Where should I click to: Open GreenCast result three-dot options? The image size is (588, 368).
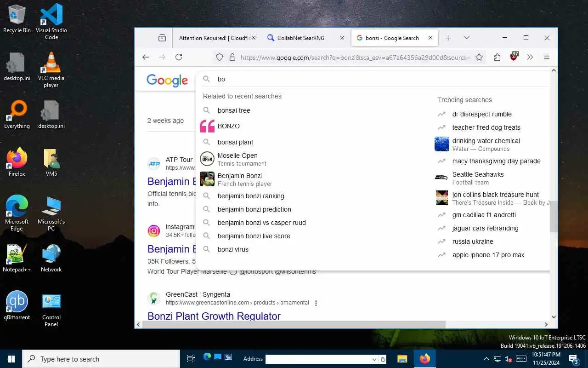(x=316, y=303)
